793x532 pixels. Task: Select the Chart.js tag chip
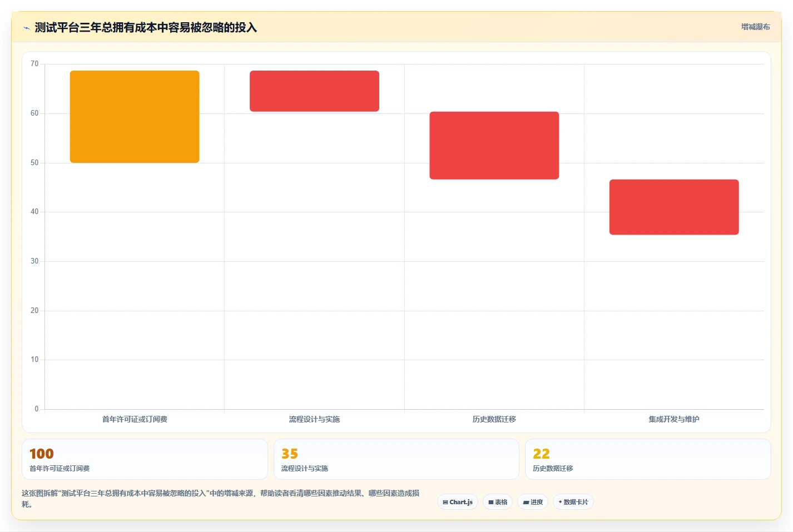tap(458, 502)
